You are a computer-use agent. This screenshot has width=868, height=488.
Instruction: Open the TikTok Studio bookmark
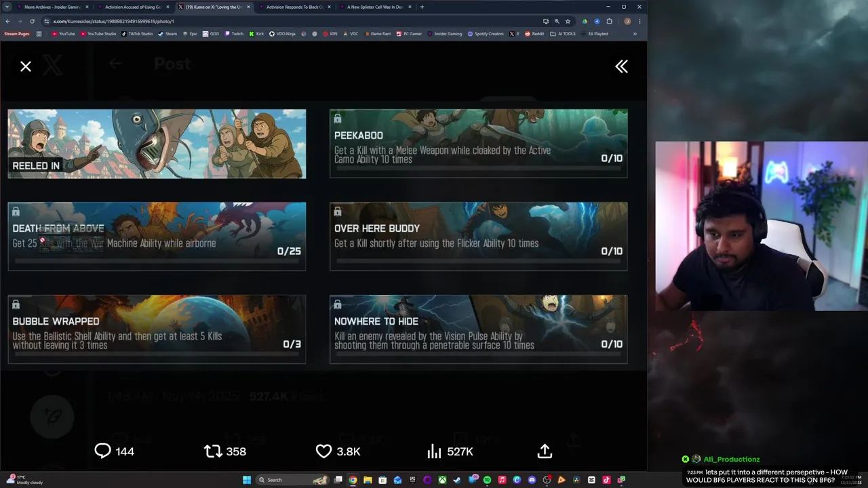[137, 33]
